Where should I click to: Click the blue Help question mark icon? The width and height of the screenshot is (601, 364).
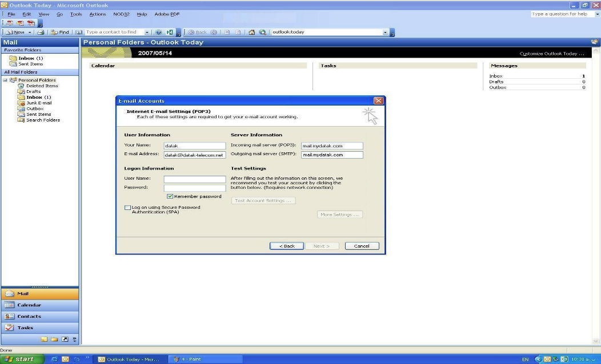pos(159,32)
